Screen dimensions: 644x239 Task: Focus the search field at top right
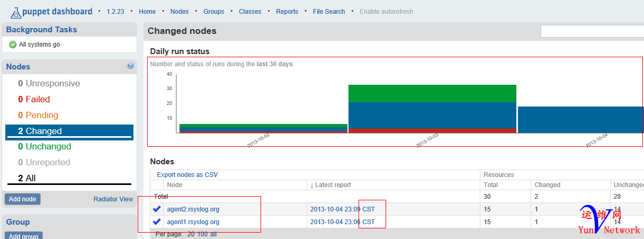click(592, 32)
